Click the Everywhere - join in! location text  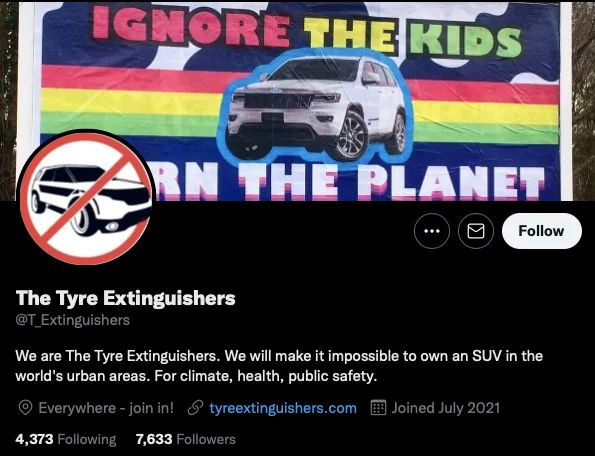click(x=106, y=408)
